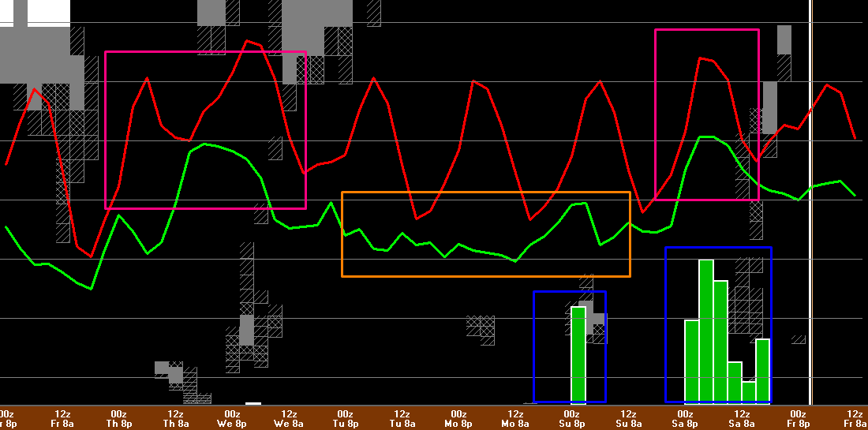Select the 00z We 8p time label

232,418
